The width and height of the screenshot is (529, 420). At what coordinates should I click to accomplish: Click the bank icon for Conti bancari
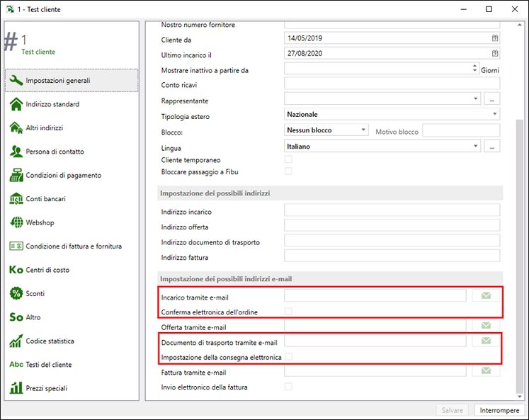click(x=16, y=199)
